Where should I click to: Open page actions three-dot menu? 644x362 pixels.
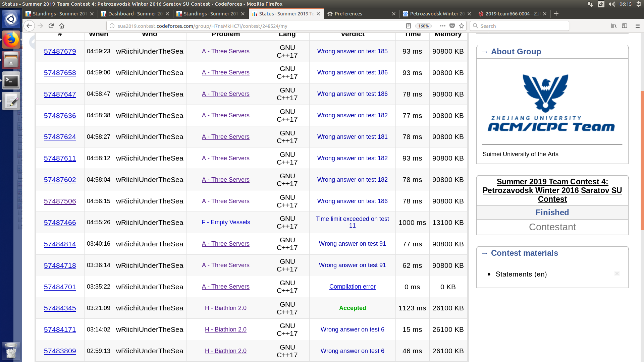[x=443, y=26]
